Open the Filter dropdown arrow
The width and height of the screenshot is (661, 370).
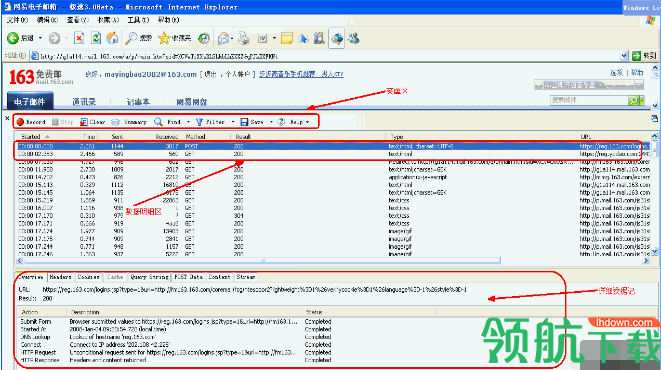point(233,122)
